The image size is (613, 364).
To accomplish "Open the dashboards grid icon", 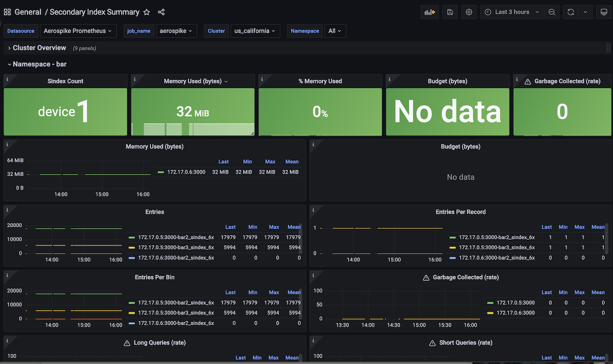I will pos(7,12).
